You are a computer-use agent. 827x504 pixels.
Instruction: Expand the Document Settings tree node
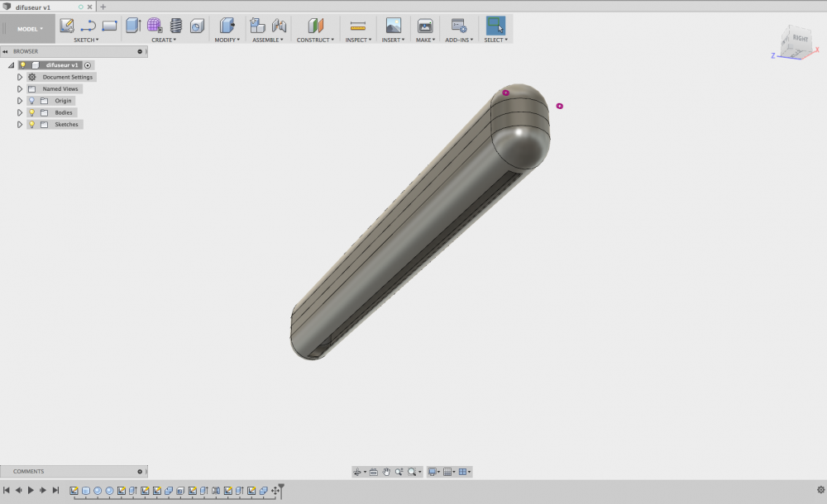[x=20, y=77]
